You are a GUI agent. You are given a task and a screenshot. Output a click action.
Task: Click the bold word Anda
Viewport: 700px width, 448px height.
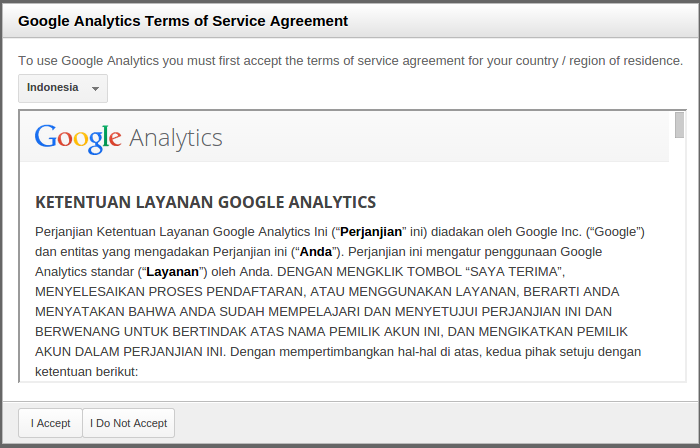[316, 251]
